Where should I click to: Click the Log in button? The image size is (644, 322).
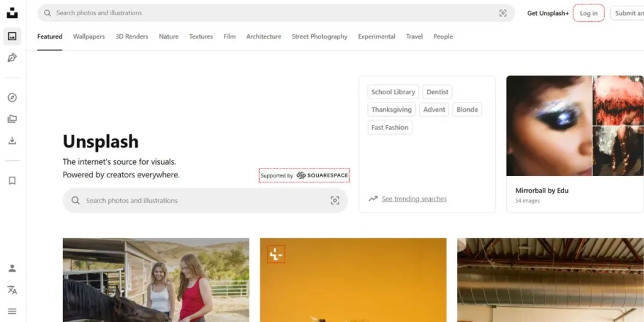tap(589, 13)
